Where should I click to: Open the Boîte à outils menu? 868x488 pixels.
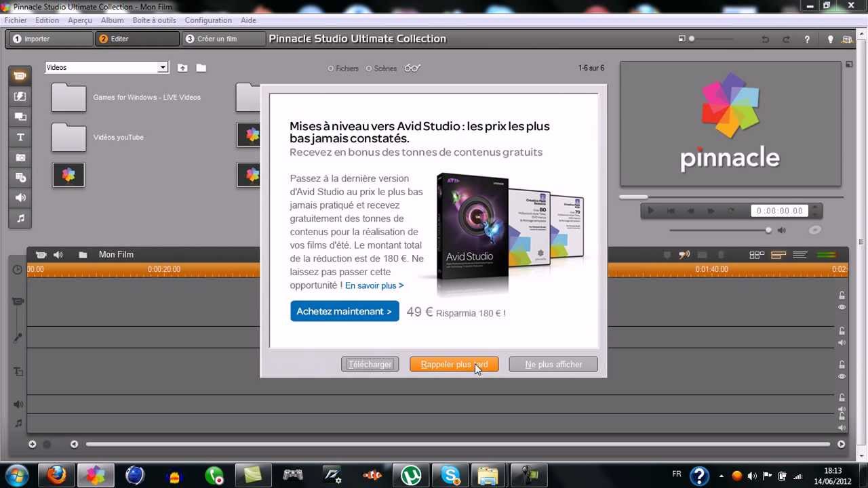tap(155, 20)
